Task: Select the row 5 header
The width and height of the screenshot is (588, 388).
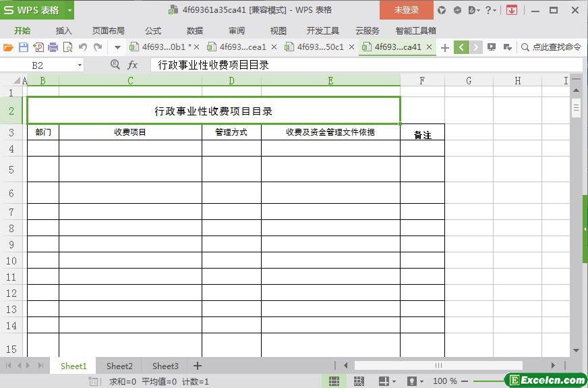Action: tap(11, 169)
